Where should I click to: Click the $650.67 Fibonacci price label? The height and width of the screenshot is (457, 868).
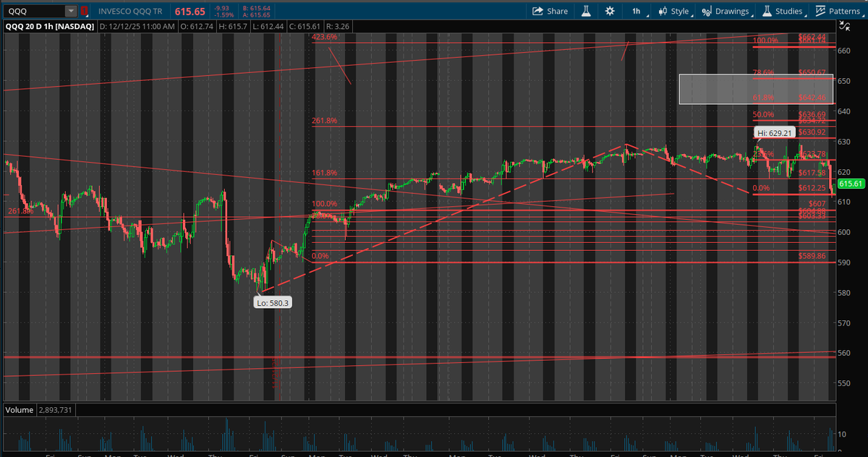pyautogui.click(x=812, y=72)
